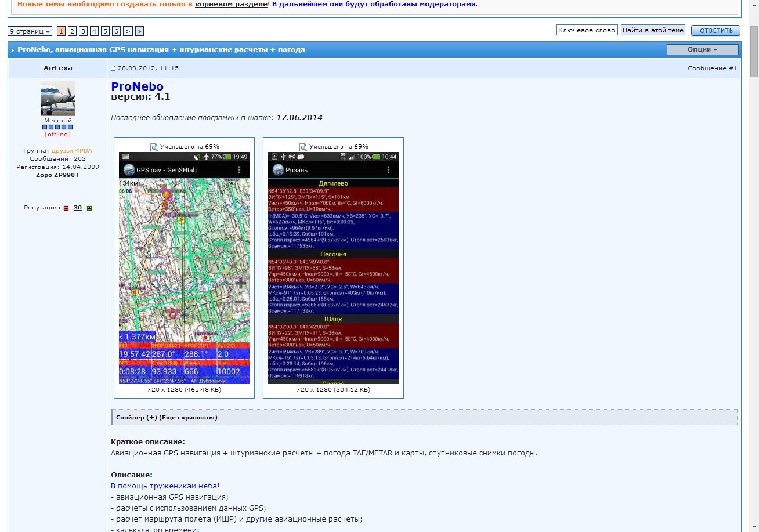Image resolution: width=759 pixels, height=532 pixels.
Task: Click the 'ОТВЕТИТЬ' reply button
Action: click(x=715, y=31)
